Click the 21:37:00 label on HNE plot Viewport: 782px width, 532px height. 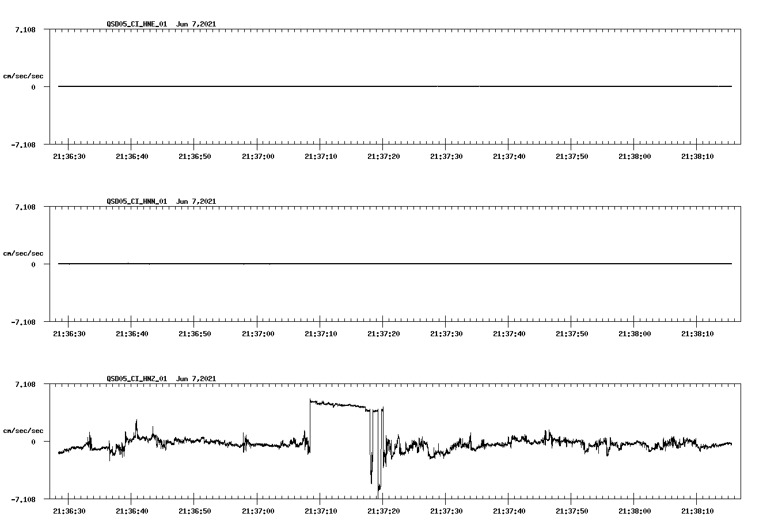(x=257, y=156)
